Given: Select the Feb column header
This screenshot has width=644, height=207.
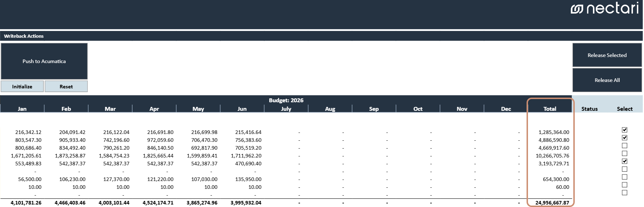Looking at the screenshot, I should tap(66, 109).
